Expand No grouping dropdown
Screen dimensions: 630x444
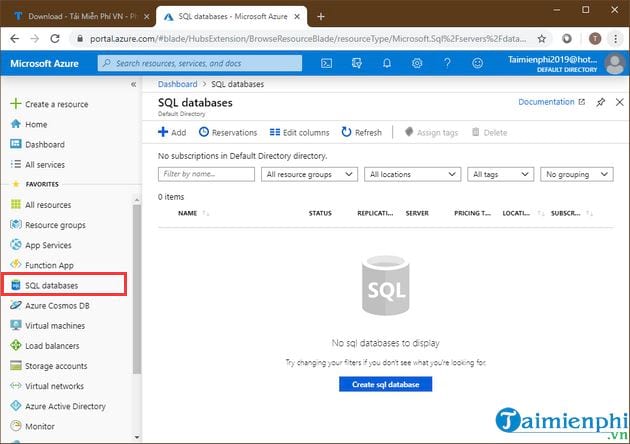pyautogui.click(x=577, y=174)
